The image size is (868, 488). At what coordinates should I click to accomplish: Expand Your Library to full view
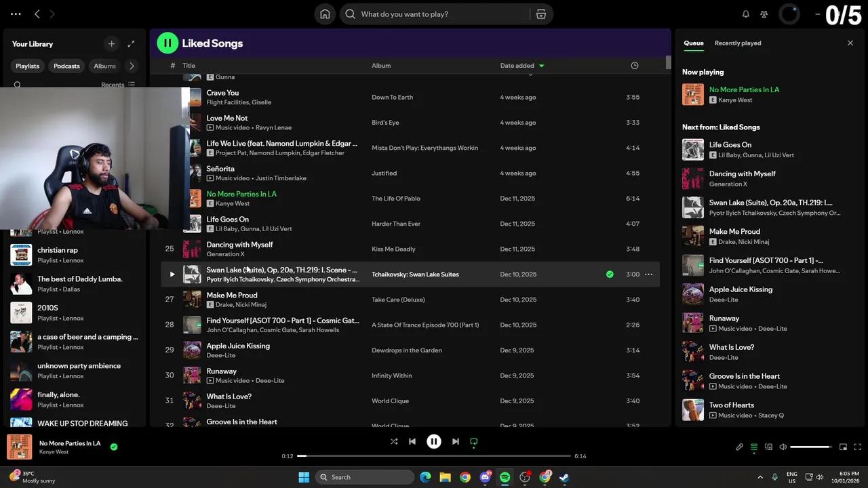pos(131,43)
